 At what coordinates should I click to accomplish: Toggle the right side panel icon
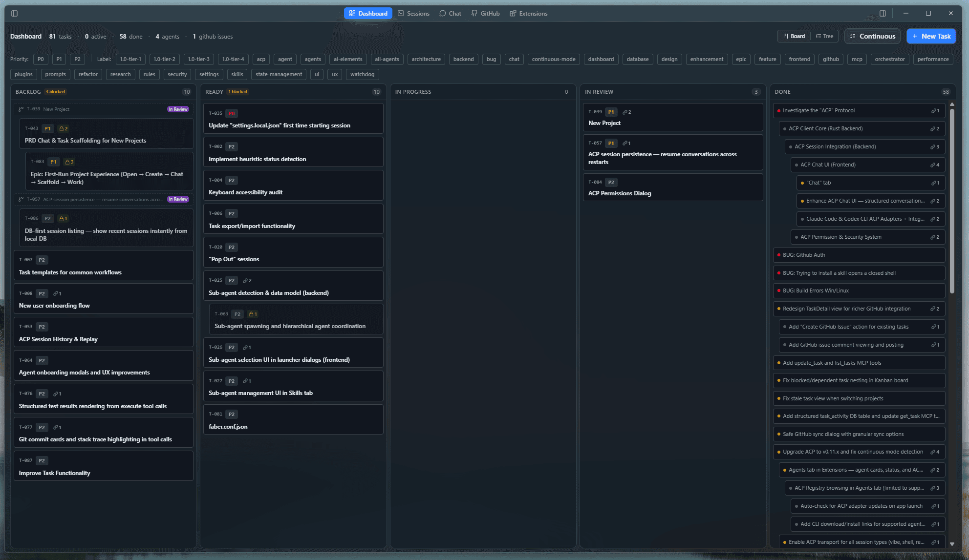[883, 13]
